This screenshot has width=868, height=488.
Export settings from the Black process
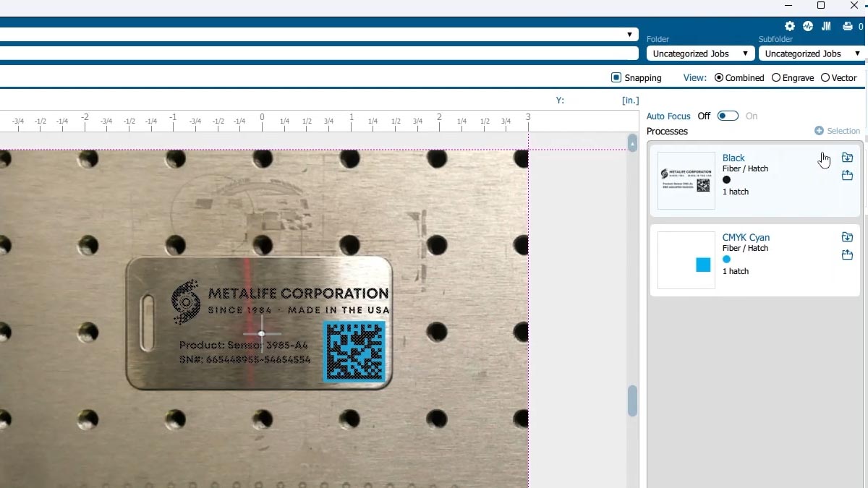847,176
